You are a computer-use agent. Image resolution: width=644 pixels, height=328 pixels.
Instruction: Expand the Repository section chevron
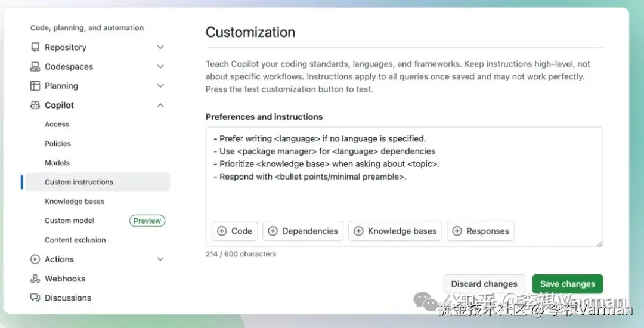[160, 47]
